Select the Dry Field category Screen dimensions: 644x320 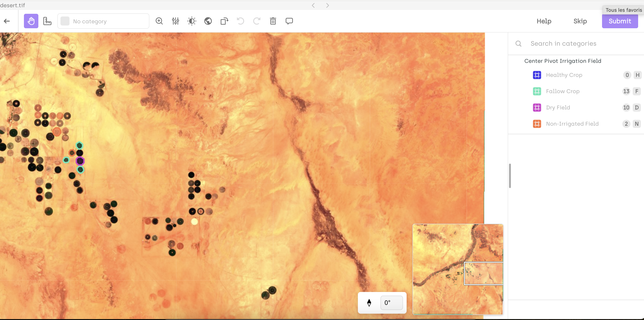click(558, 107)
